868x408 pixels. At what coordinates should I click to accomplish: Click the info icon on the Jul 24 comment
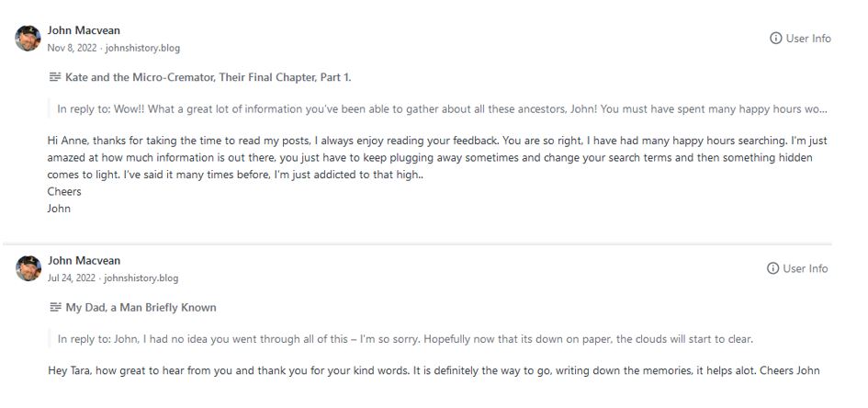[773, 268]
